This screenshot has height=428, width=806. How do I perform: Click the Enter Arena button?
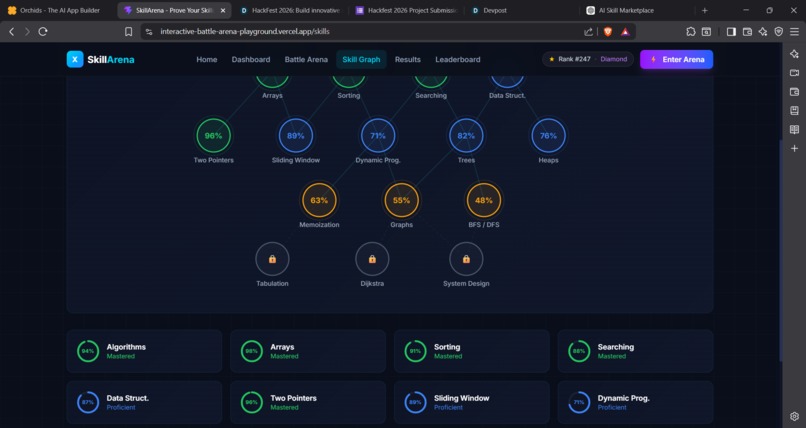click(x=676, y=59)
